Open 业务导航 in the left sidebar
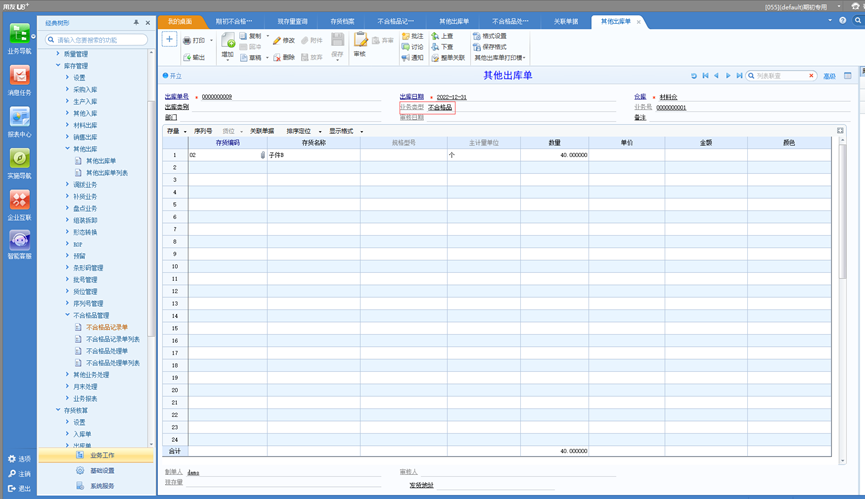Viewport: 865px width, 499px height. 19,39
